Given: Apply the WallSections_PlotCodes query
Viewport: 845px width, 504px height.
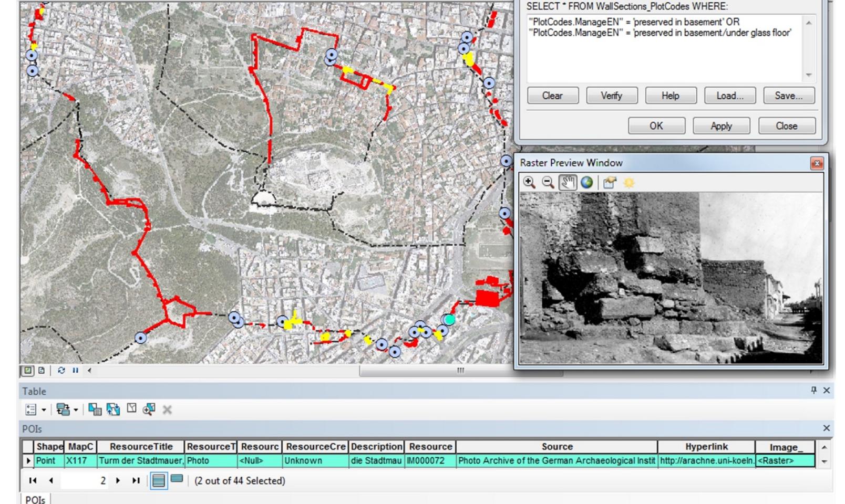Looking at the screenshot, I should tap(721, 125).
